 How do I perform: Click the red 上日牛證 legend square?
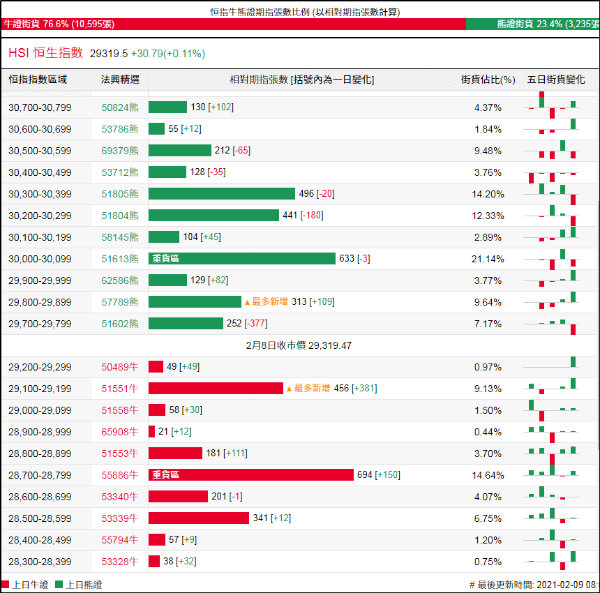click(x=5, y=584)
